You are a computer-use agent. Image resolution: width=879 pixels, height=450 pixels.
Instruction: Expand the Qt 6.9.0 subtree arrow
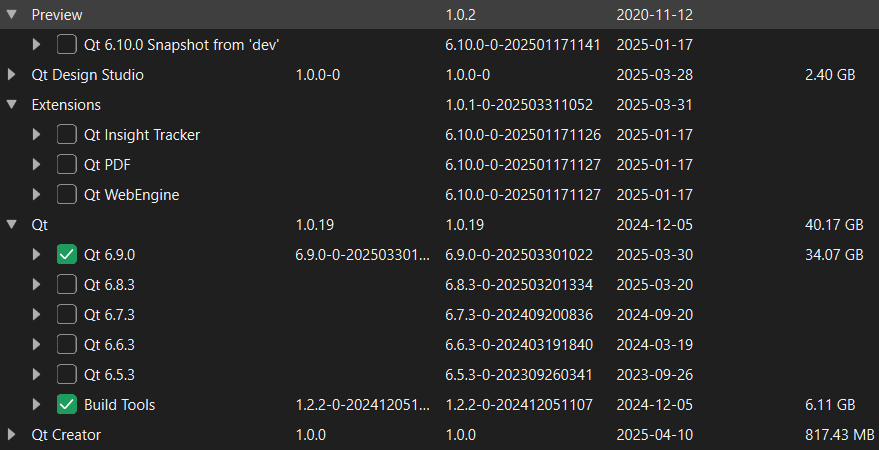click(37, 255)
